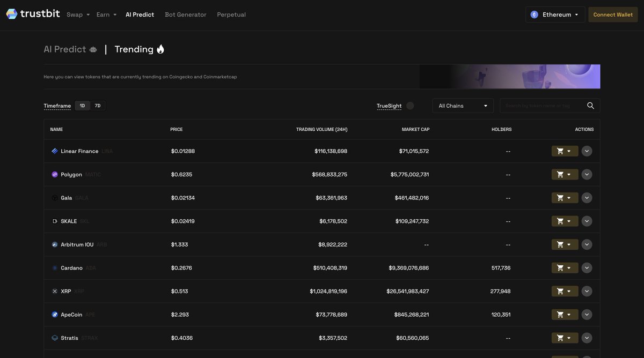Open the All Chains dropdown
This screenshot has height=358, width=644.
pyautogui.click(x=463, y=106)
